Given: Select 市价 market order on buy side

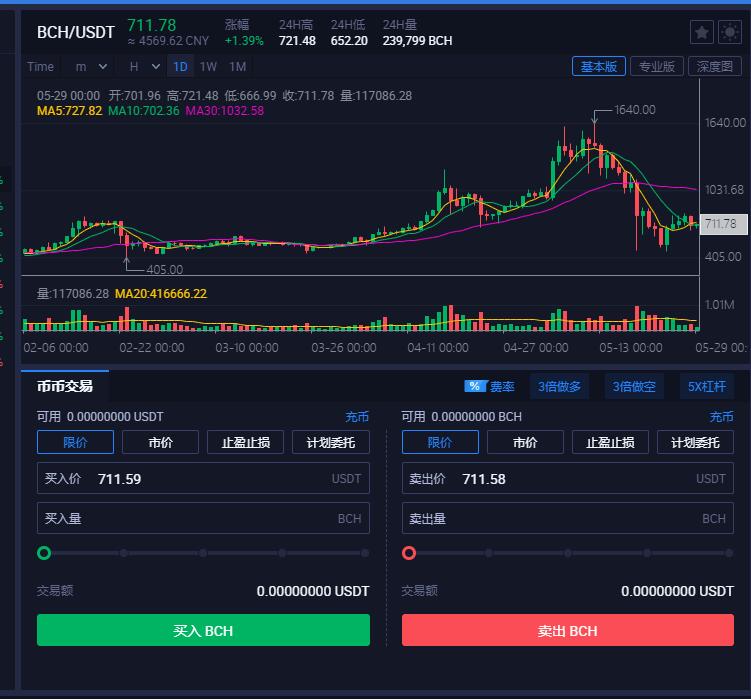Looking at the screenshot, I should point(160,442).
